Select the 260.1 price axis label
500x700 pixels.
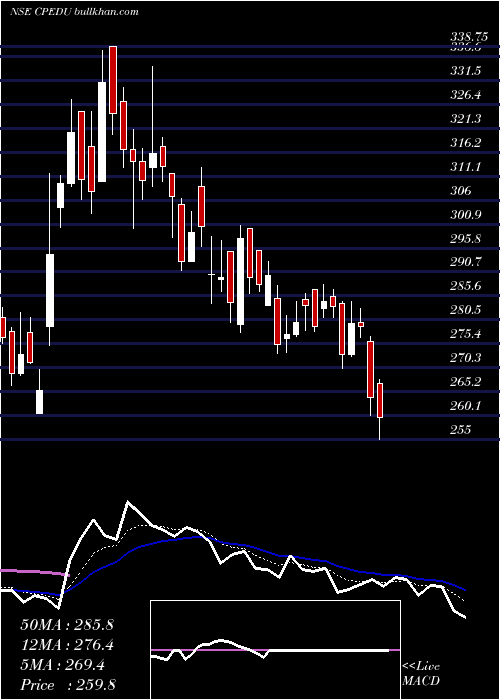(x=466, y=406)
